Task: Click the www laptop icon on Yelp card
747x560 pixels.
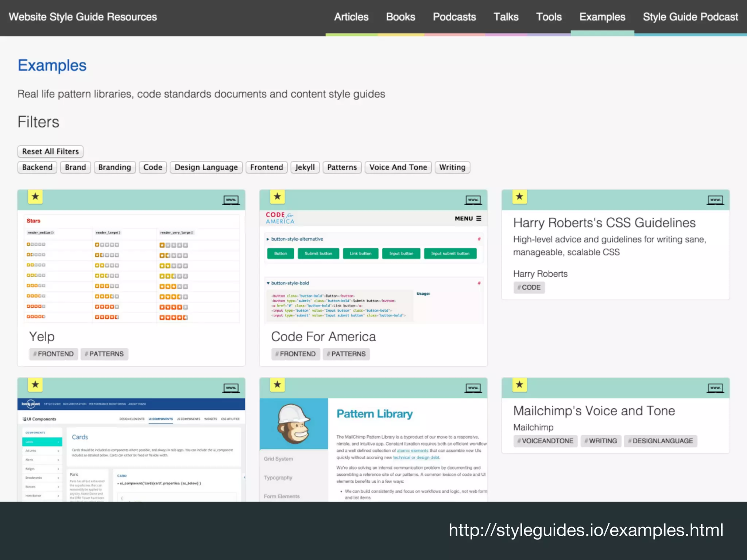Action: (x=231, y=200)
